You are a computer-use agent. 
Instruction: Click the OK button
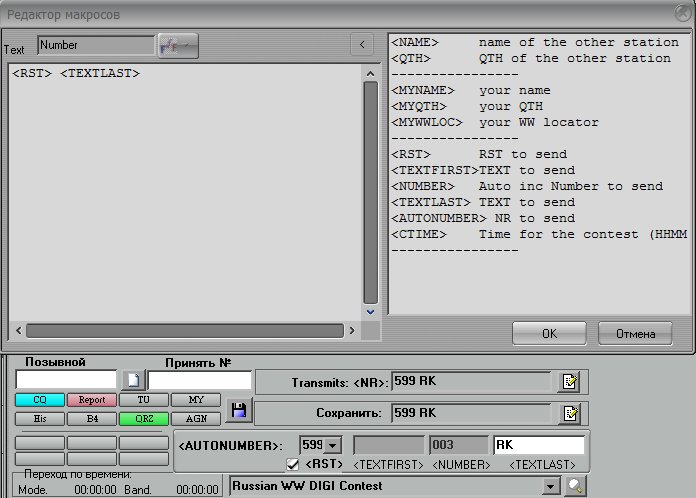(549, 333)
